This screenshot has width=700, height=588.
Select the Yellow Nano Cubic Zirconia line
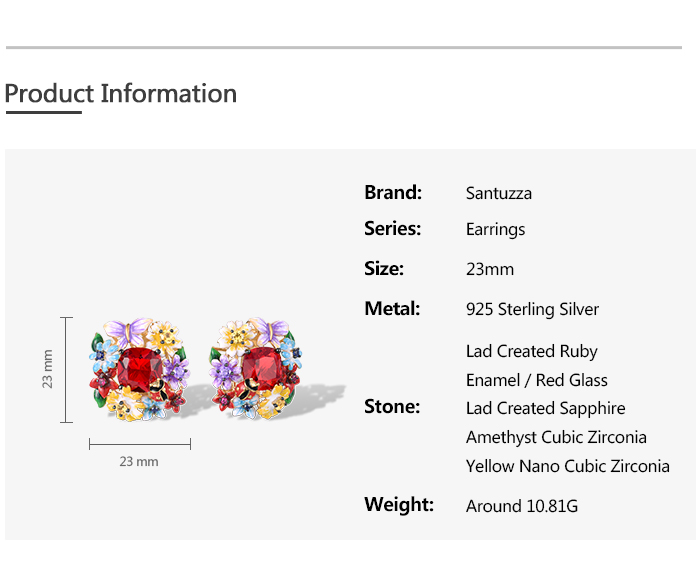pos(567,466)
